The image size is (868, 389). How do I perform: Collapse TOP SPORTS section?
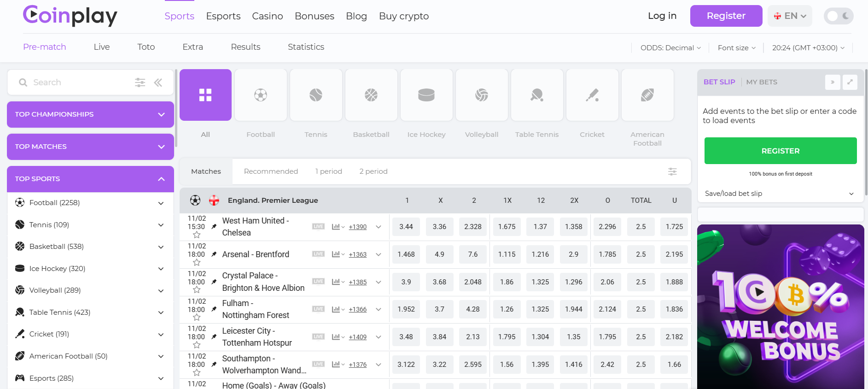coord(90,179)
